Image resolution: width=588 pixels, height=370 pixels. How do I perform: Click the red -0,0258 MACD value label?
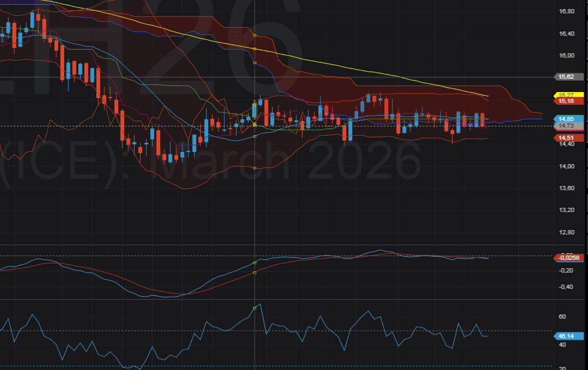[569, 257]
